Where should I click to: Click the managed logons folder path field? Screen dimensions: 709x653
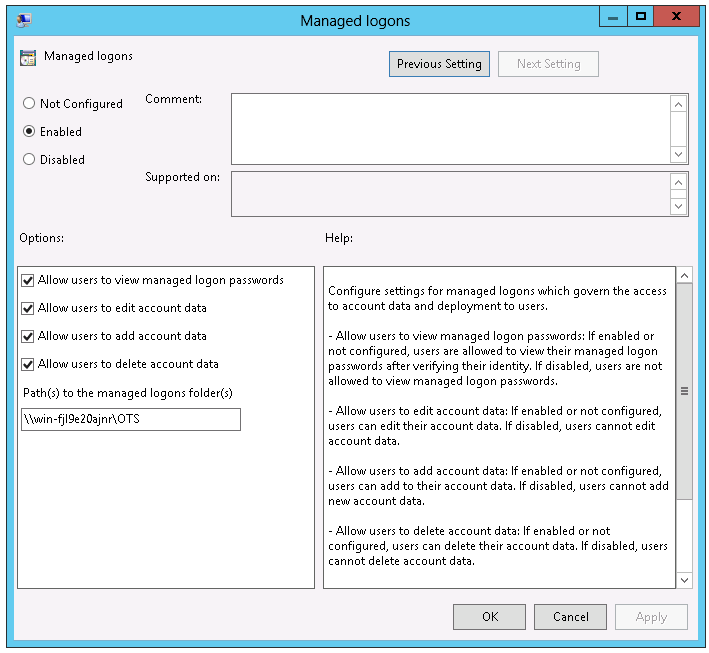point(131,419)
